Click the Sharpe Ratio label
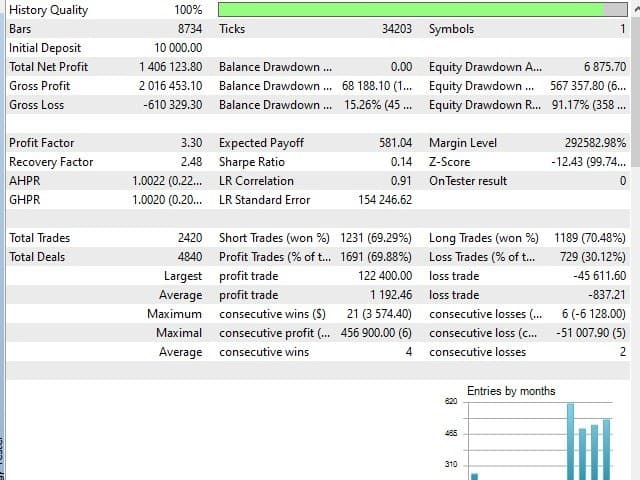 click(251, 162)
